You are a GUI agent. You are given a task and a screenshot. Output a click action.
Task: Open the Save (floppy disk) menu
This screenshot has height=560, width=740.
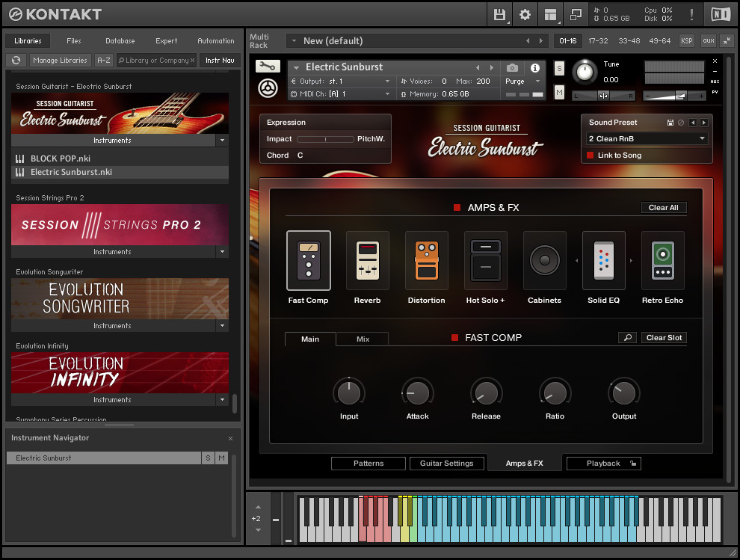pos(499,15)
